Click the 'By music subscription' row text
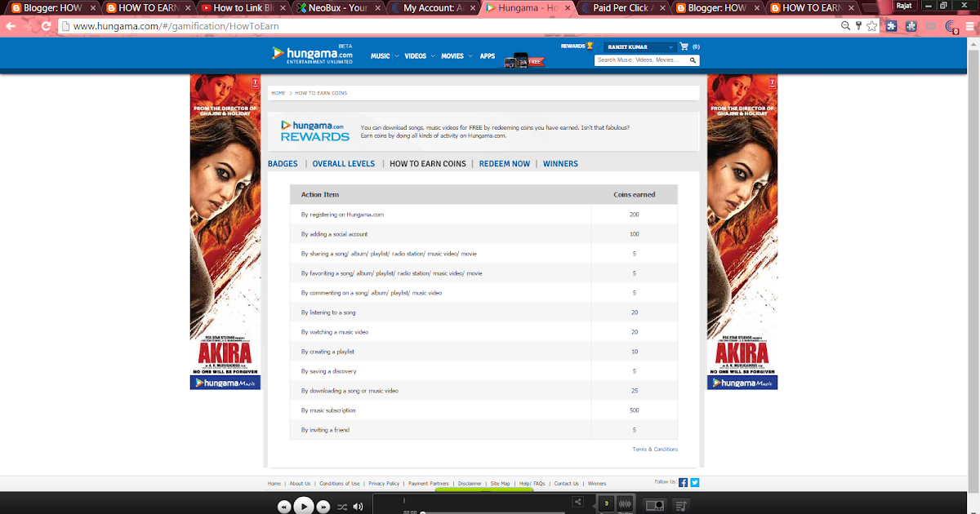The image size is (980, 514). click(x=328, y=410)
